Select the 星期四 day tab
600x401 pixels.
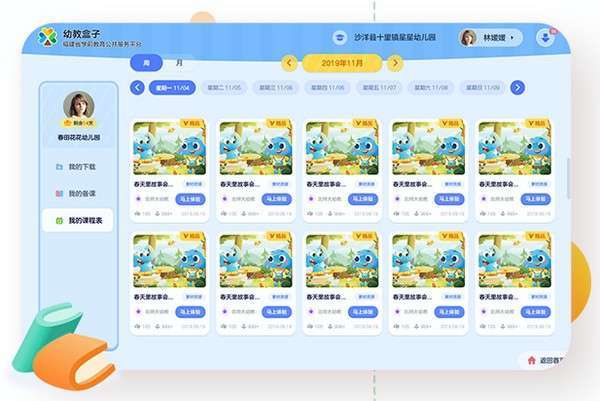click(x=328, y=88)
